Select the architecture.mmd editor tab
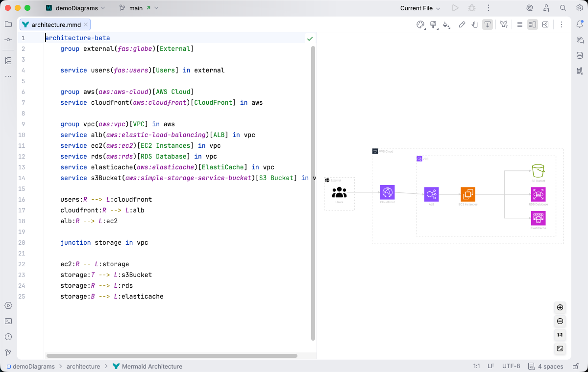588x372 pixels. pos(55,24)
